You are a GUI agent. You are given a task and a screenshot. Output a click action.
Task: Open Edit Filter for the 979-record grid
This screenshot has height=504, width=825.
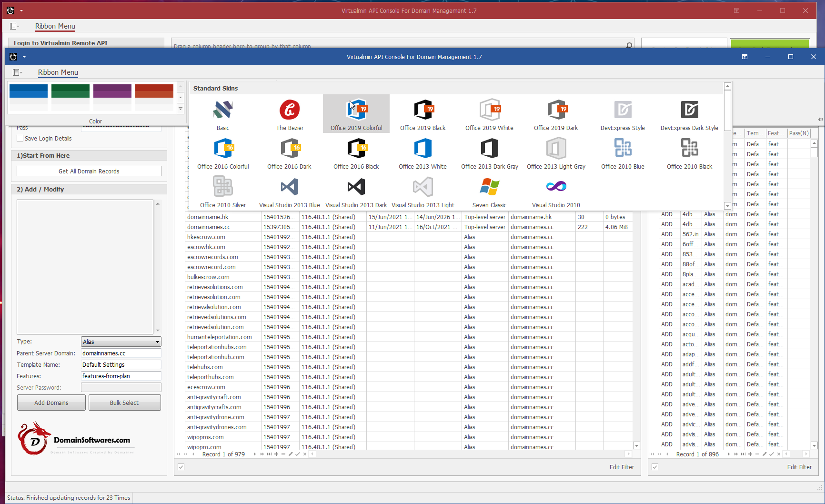pyautogui.click(x=622, y=467)
